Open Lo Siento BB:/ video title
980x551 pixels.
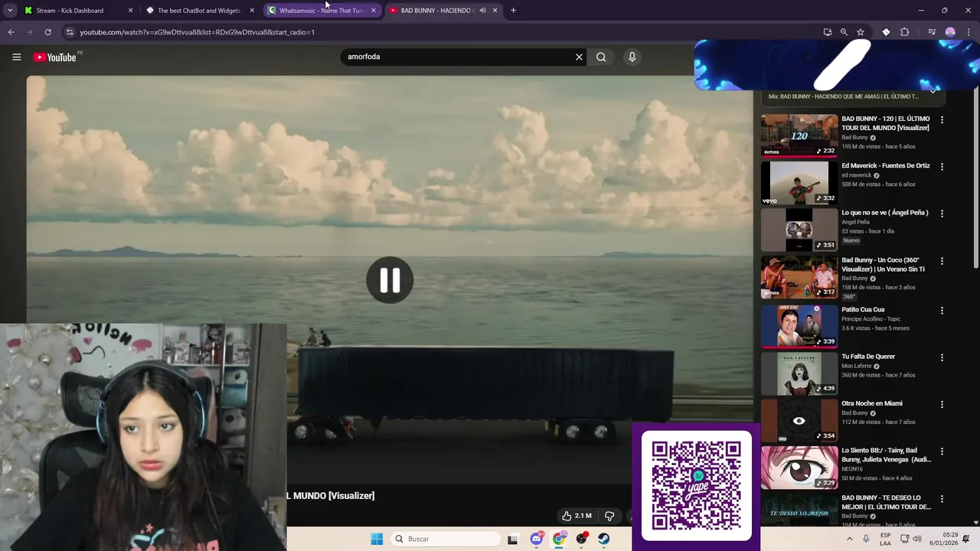click(887, 455)
